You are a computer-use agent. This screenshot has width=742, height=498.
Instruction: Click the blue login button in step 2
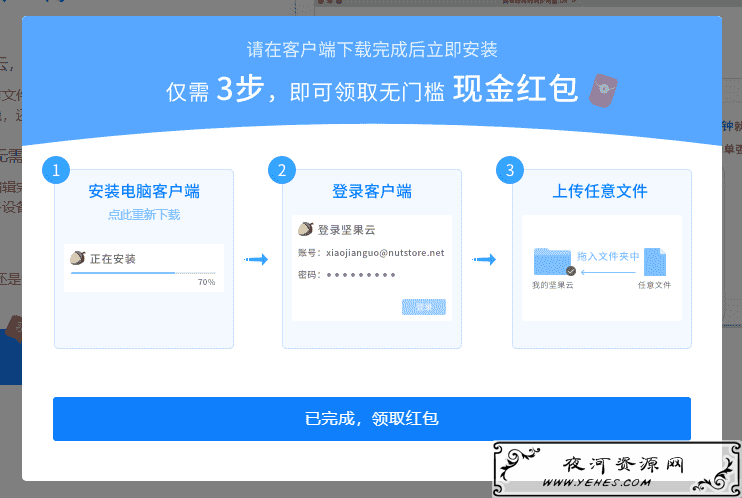[424, 307]
